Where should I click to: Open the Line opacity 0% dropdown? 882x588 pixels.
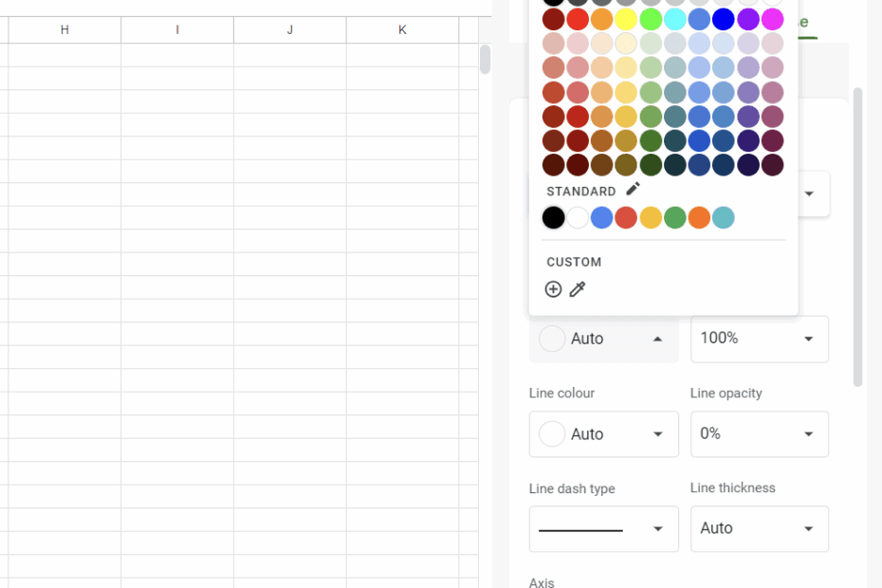tap(760, 433)
